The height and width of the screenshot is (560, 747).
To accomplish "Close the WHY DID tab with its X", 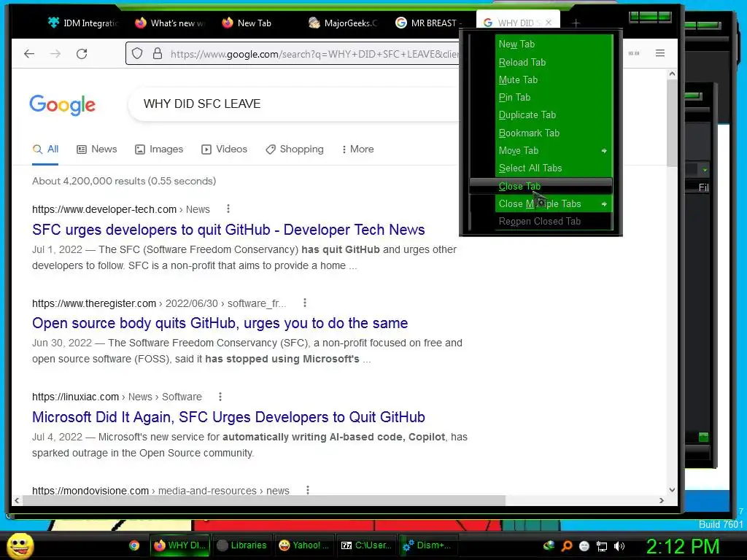I will tap(549, 23).
